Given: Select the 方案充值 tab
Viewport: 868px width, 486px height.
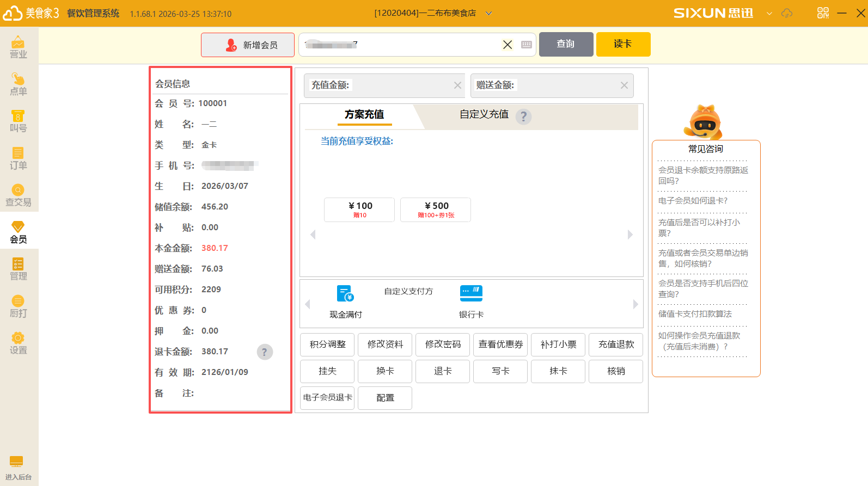Looking at the screenshot, I should 364,114.
